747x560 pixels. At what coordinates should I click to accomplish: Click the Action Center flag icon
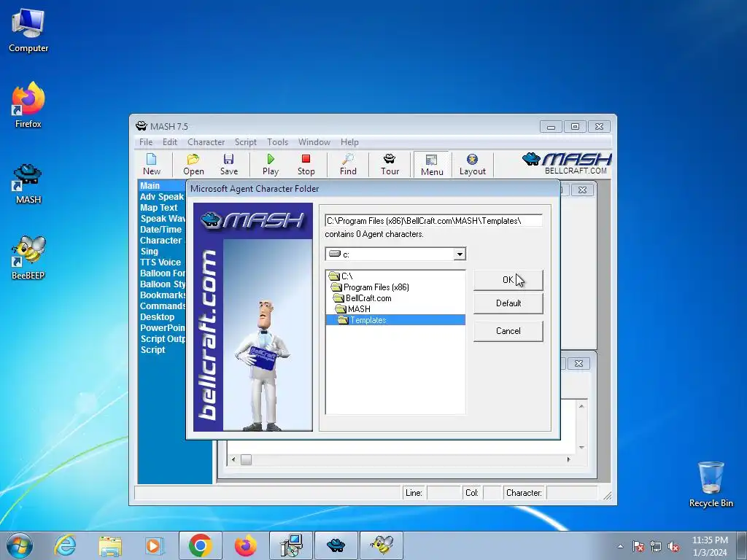pos(638,546)
